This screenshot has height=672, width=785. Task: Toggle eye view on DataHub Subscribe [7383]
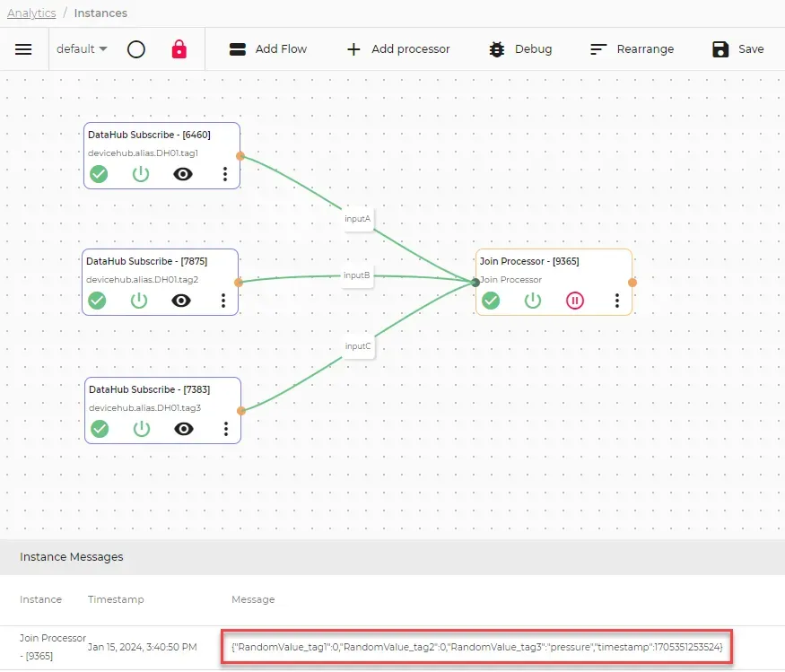tap(184, 429)
